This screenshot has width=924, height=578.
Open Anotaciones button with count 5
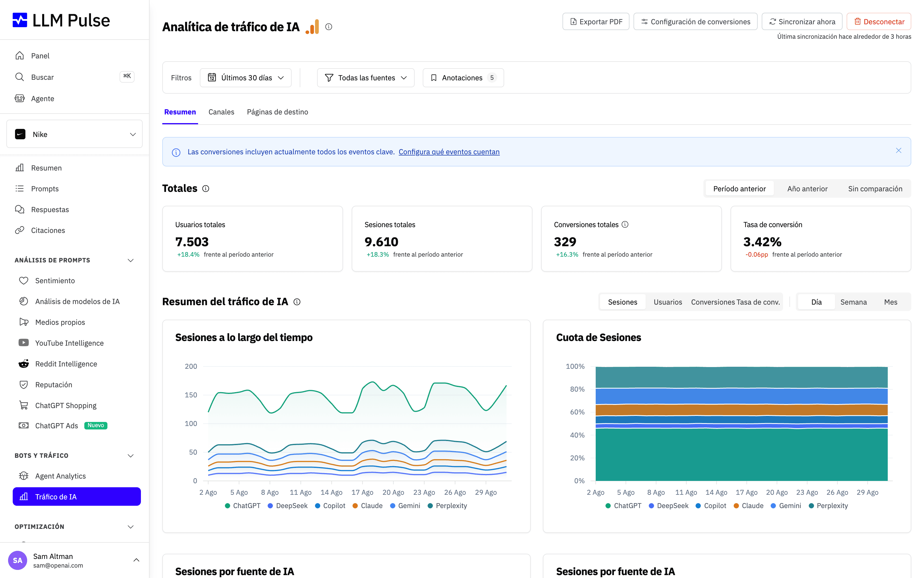463,78
